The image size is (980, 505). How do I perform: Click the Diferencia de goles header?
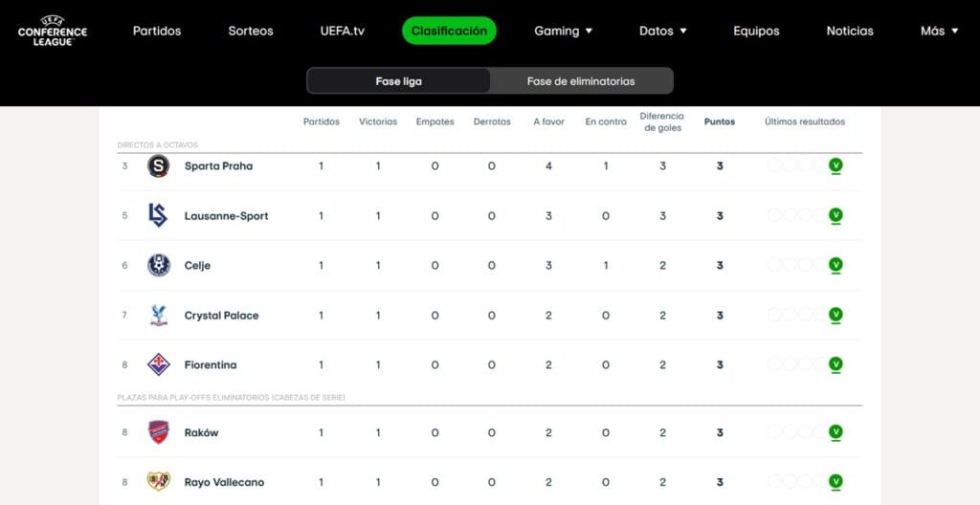pyautogui.click(x=662, y=121)
